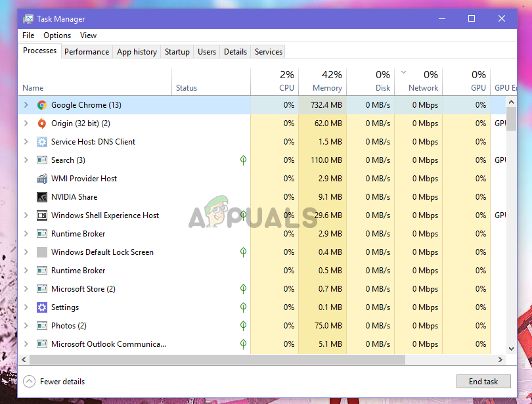532x404 pixels.
Task: Expand the Microsoft Store (2) group
Action: tap(26, 289)
